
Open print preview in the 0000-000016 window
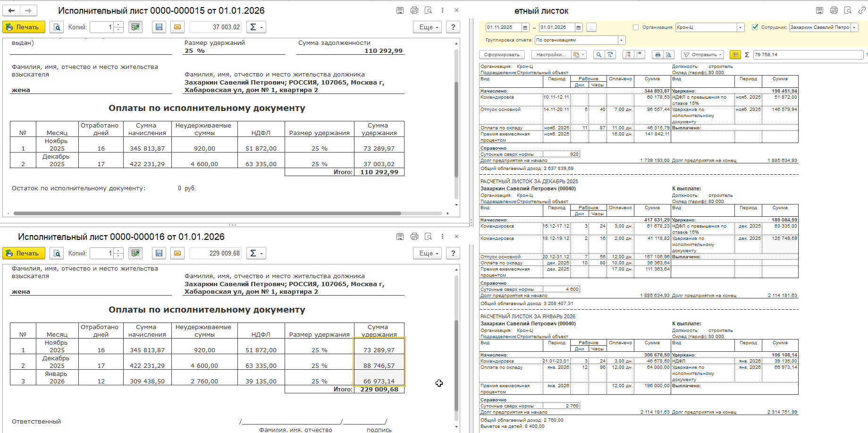(57, 253)
